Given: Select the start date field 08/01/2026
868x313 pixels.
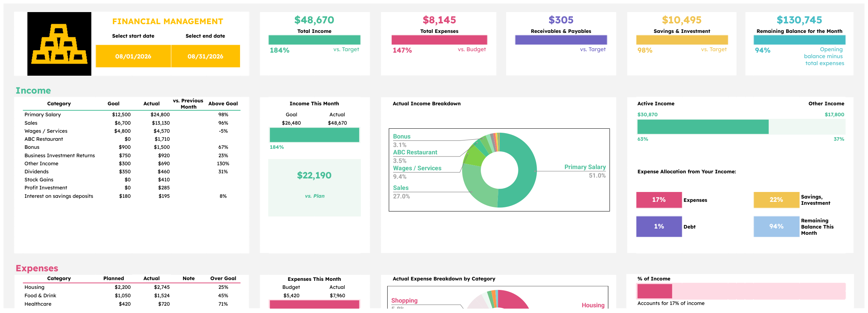Looking at the screenshot, I should click(133, 56).
